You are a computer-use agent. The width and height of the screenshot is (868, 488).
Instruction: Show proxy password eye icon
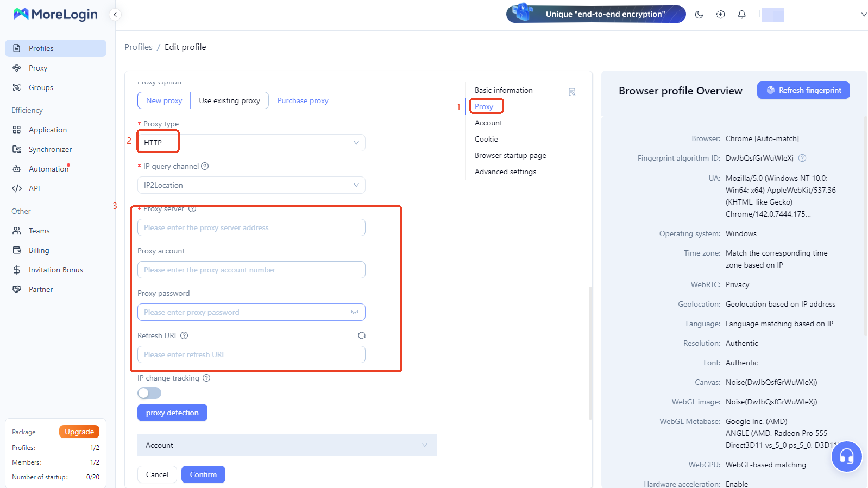tap(355, 312)
